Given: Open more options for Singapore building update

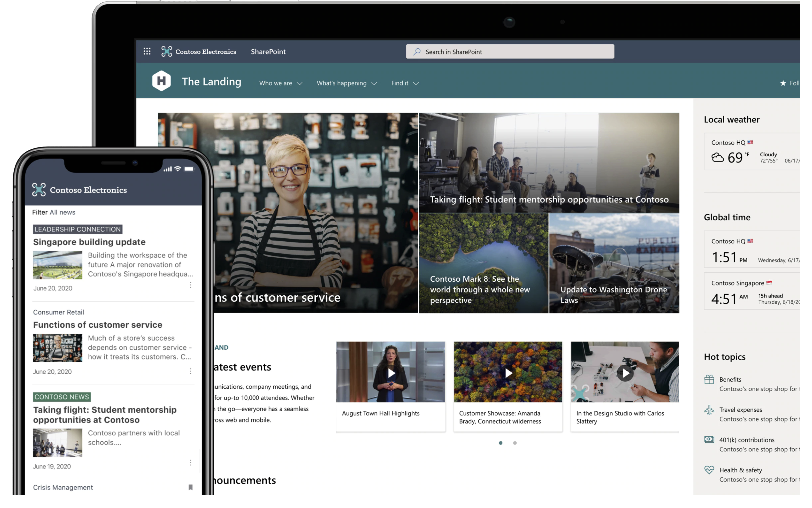Looking at the screenshot, I should (x=191, y=285).
